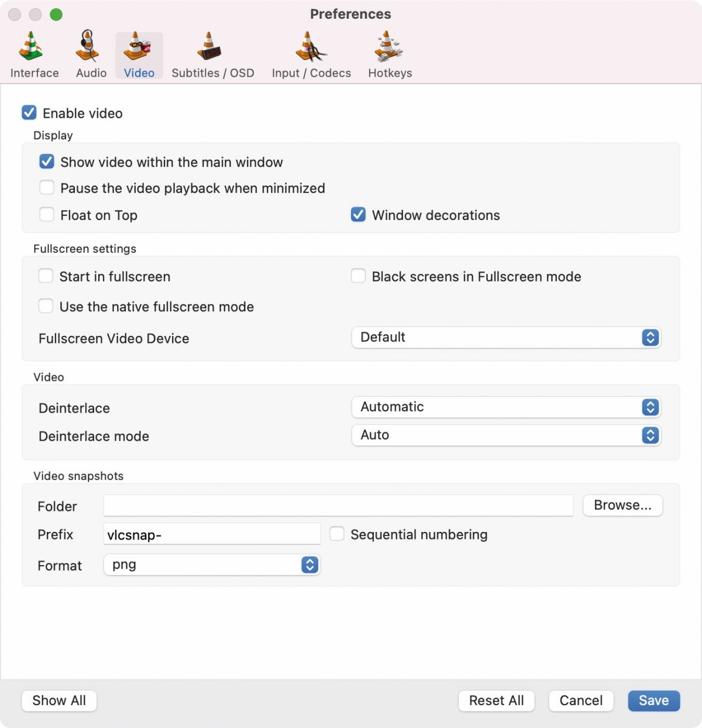The width and height of the screenshot is (702, 728).
Task: Toggle Black screens in Fullscreen mode
Action: [x=358, y=276]
